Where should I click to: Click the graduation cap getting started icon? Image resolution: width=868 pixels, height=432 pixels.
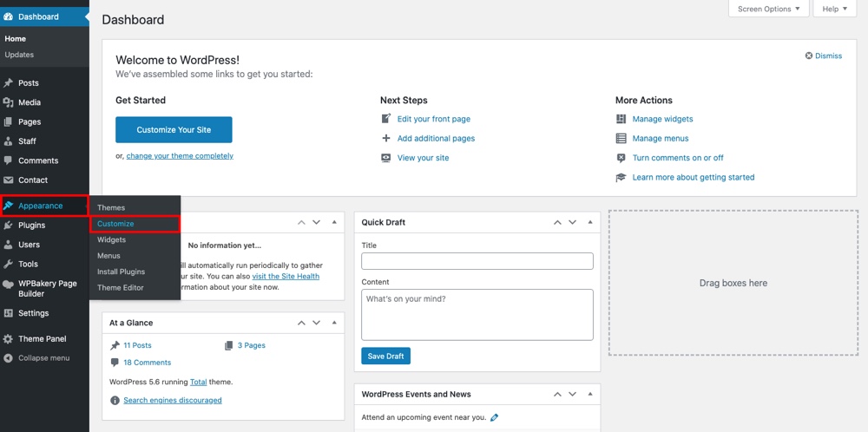tap(621, 178)
